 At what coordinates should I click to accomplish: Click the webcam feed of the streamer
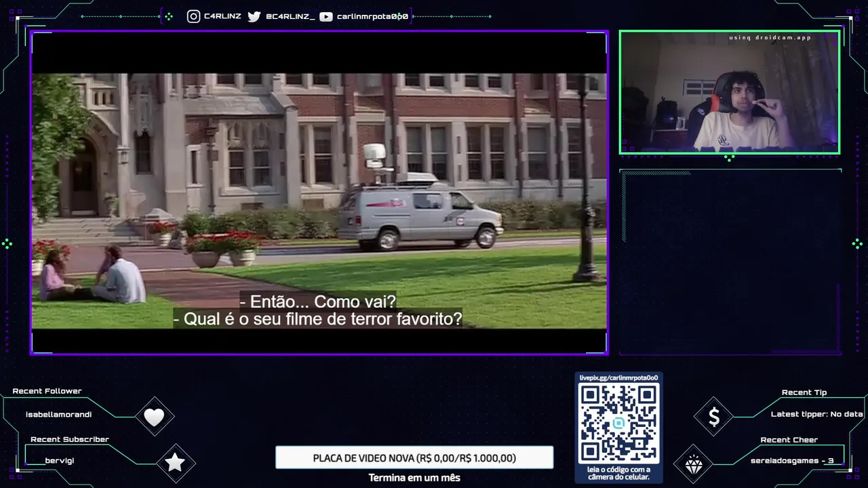click(730, 92)
